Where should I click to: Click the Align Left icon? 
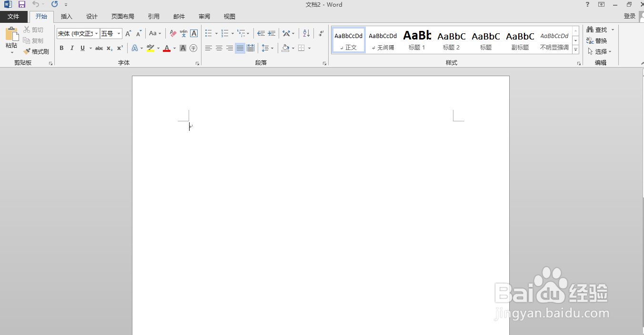point(209,48)
